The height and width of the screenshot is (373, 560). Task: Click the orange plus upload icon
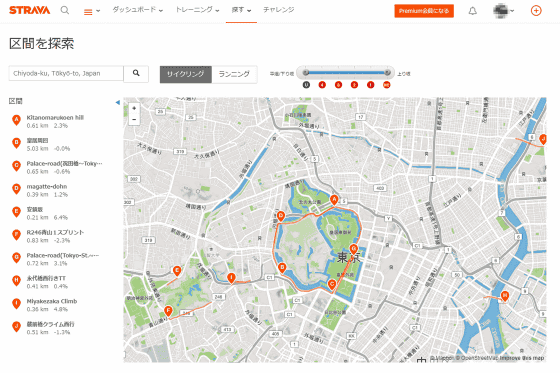click(x=536, y=11)
